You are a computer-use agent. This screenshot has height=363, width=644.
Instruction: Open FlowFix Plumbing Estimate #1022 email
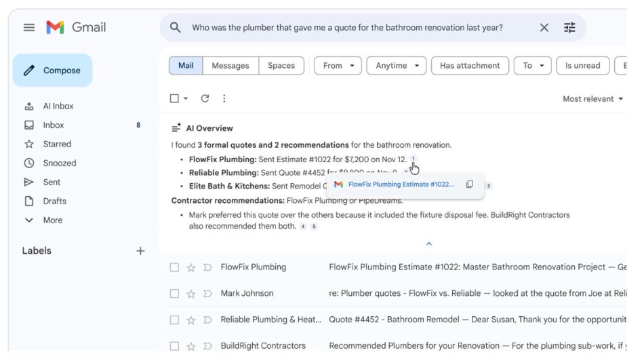477,267
